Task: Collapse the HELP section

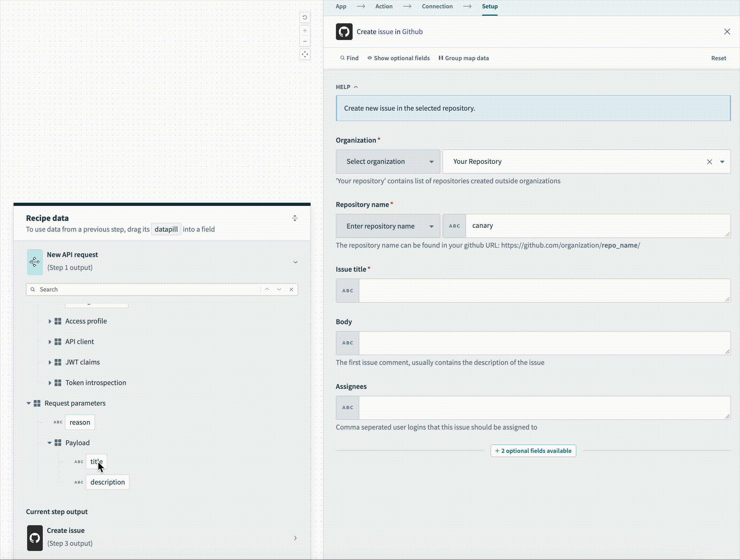Action: coord(355,87)
